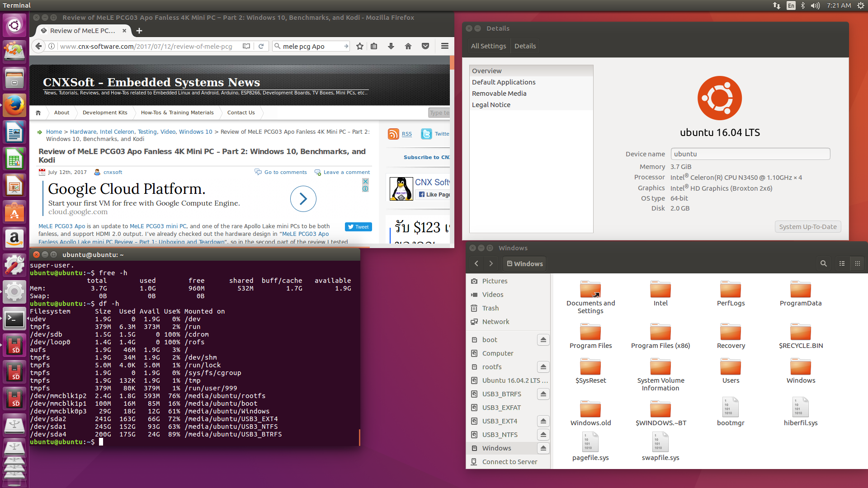The height and width of the screenshot is (488, 868).
Task: Go back in the Windows file manager
Action: tap(476, 263)
